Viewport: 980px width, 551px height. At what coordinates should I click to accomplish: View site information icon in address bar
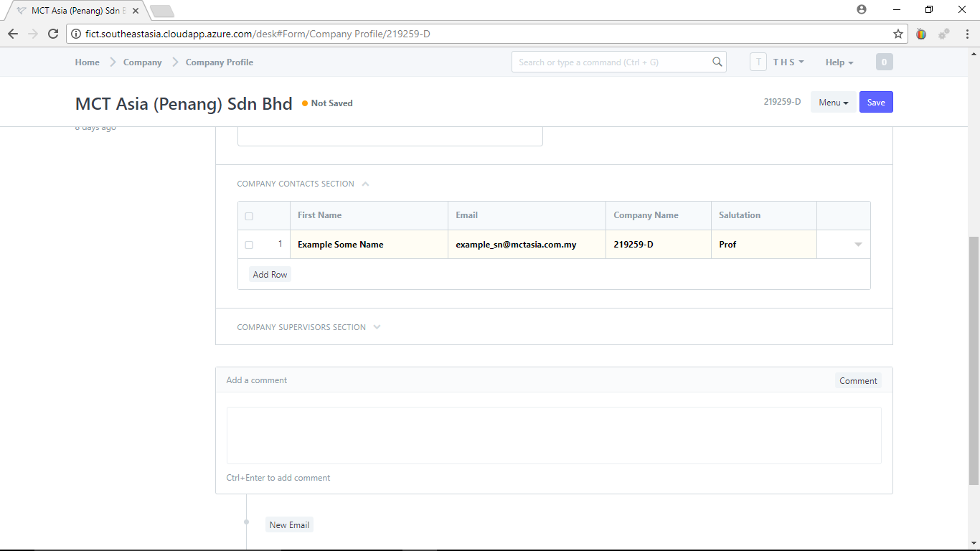point(76,34)
